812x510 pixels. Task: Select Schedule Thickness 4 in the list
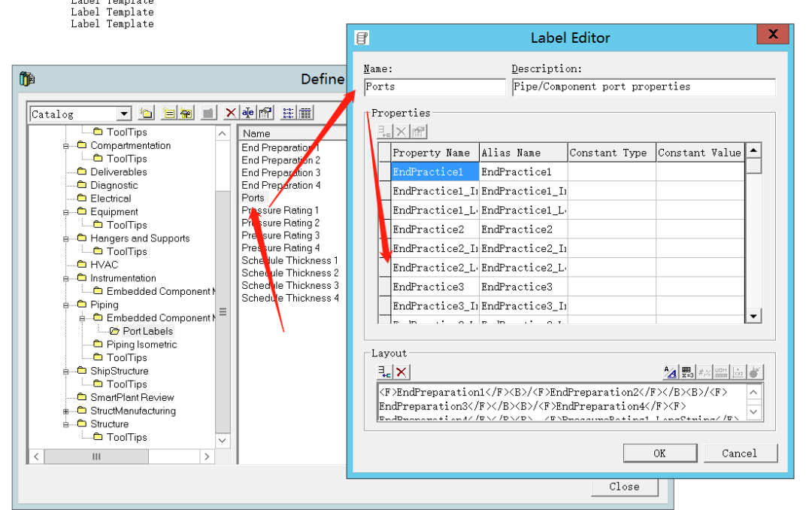click(x=290, y=298)
